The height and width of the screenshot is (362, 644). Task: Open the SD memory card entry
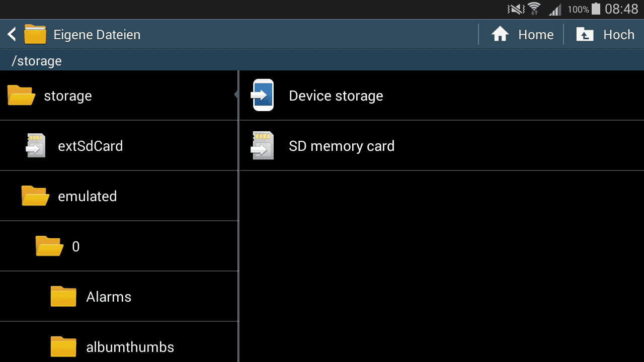click(442, 146)
